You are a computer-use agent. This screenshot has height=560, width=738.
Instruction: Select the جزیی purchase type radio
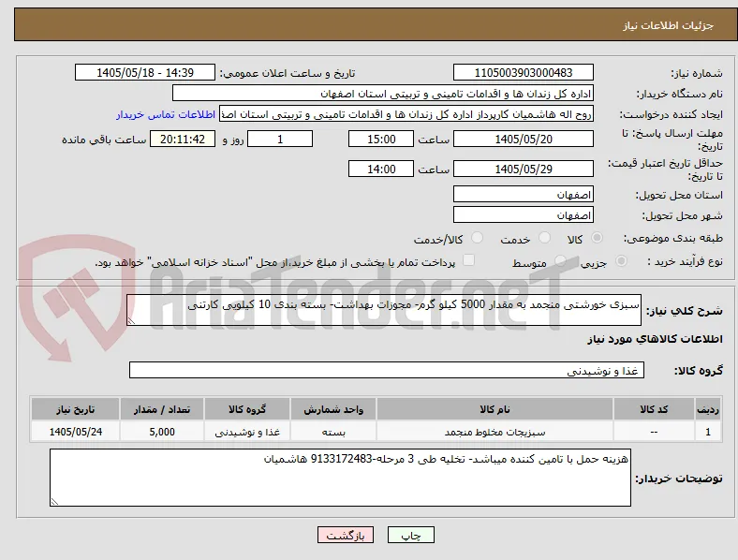click(x=621, y=260)
